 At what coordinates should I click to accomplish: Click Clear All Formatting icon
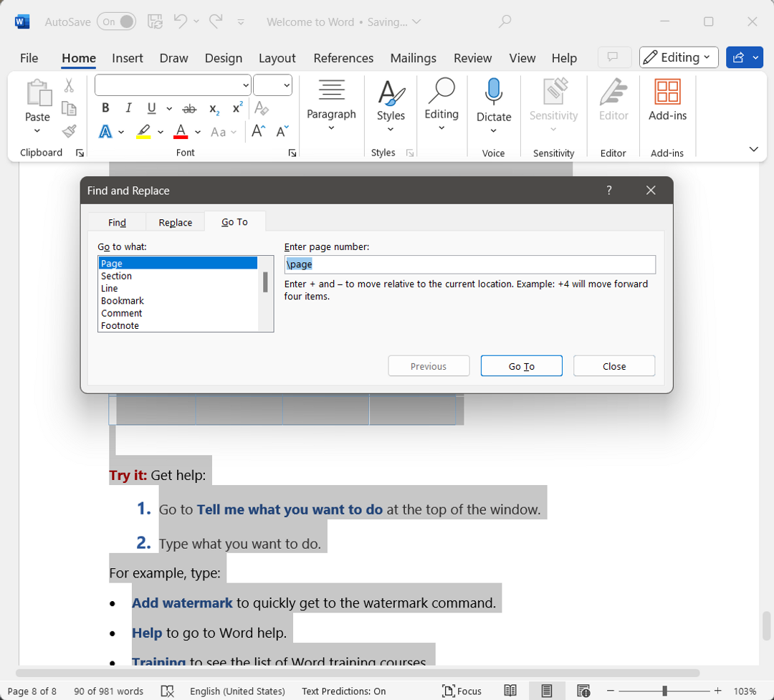click(x=261, y=108)
